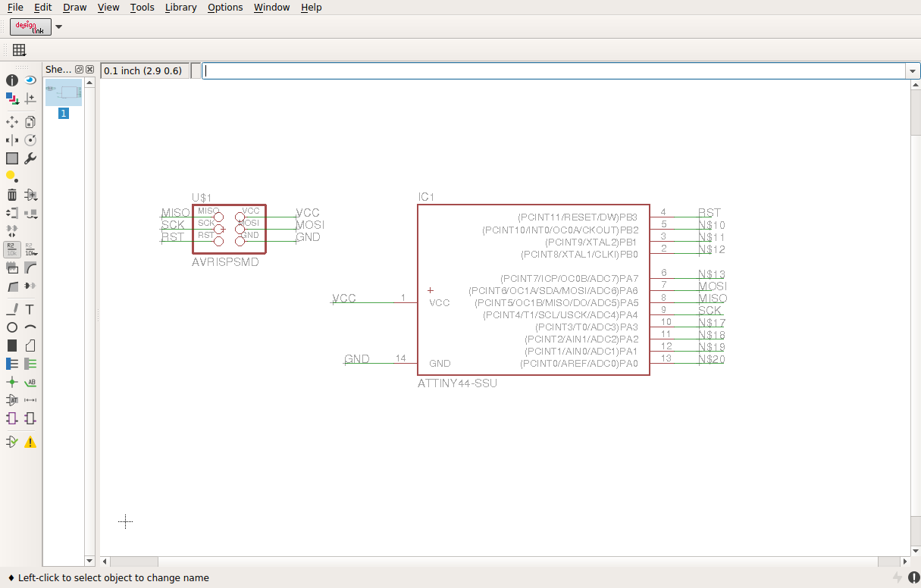Select the Replace part tool
The image size is (921, 588).
[30, 213]
